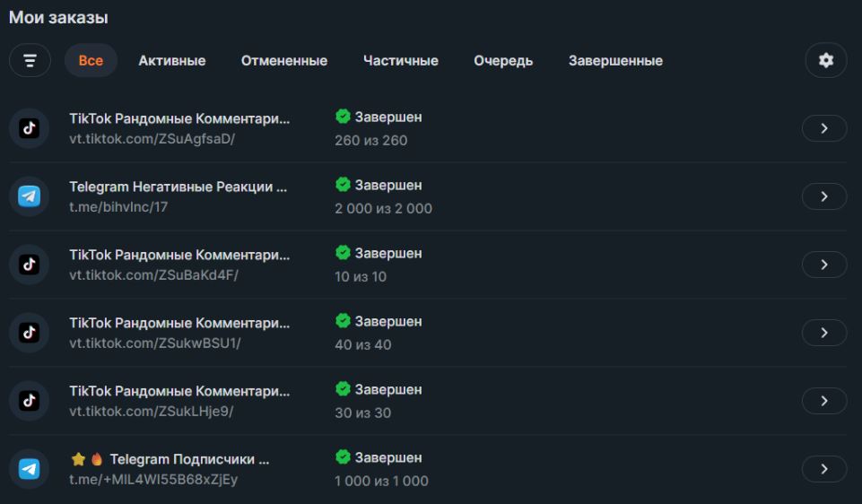Click TikTok icon for ZSuAgfsaD order
The width and height of the screenshot is (862, 504).
coord(30,128)
